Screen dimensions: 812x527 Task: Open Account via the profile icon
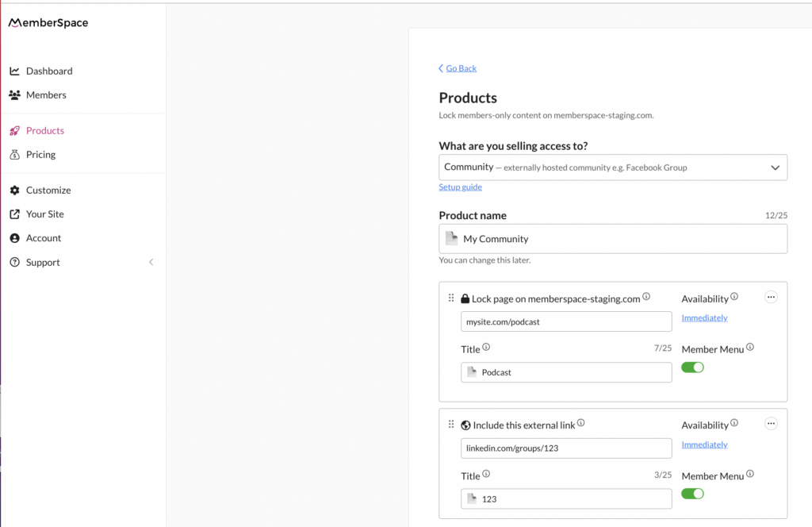click(x=15, y=237)
